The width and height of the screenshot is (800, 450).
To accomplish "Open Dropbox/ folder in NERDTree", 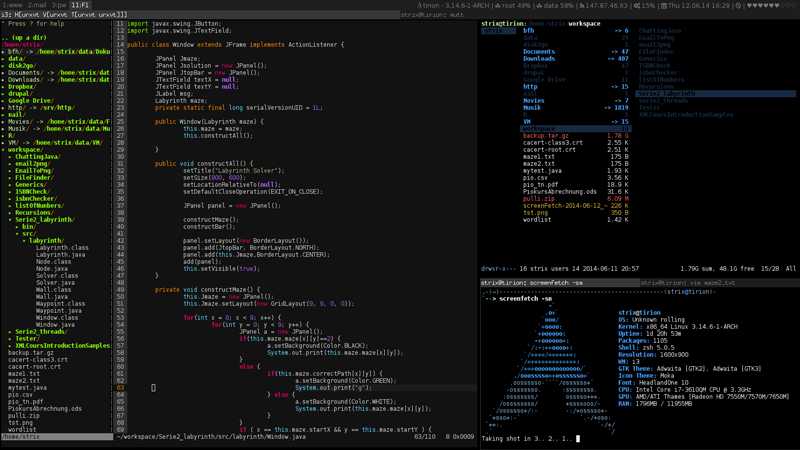I will 20,87.
